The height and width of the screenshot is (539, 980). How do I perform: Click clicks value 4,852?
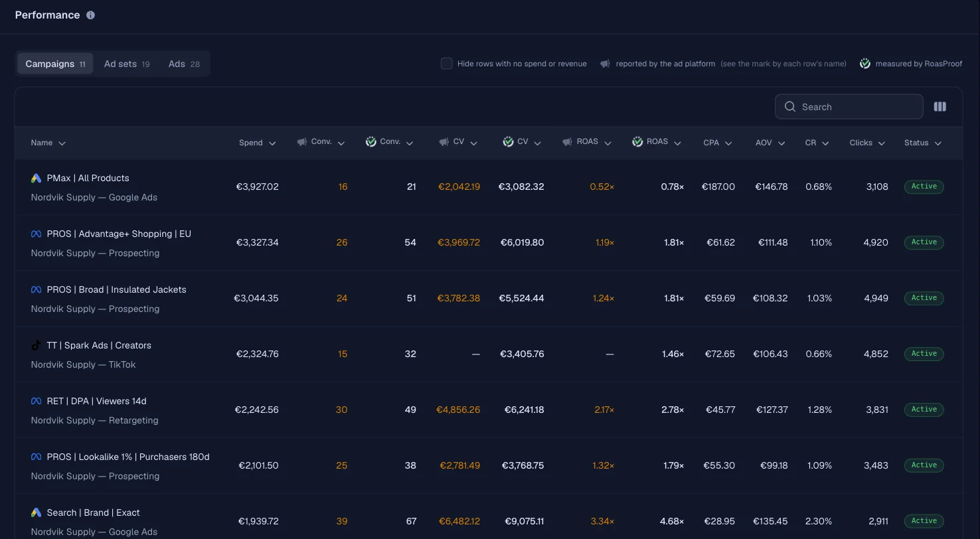point(876,354)
